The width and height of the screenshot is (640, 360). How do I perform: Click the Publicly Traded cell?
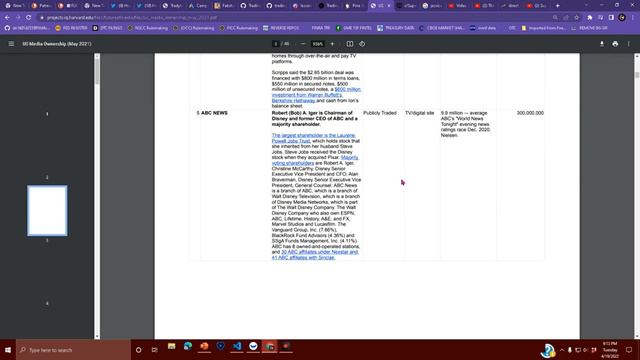click(380, 113)
